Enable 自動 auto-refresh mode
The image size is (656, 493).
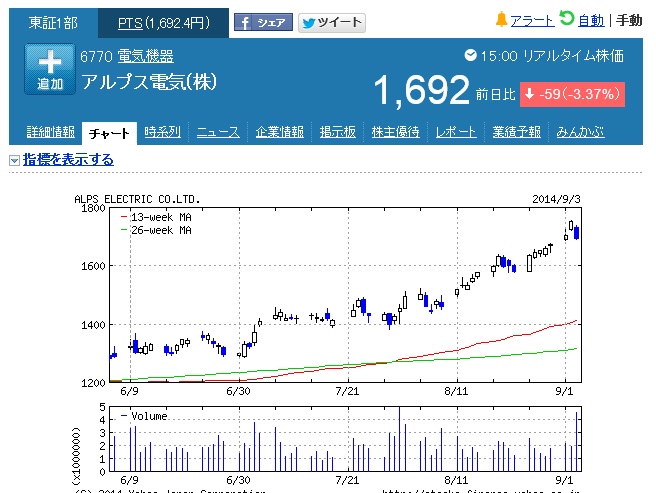click(x=590, y=21)
